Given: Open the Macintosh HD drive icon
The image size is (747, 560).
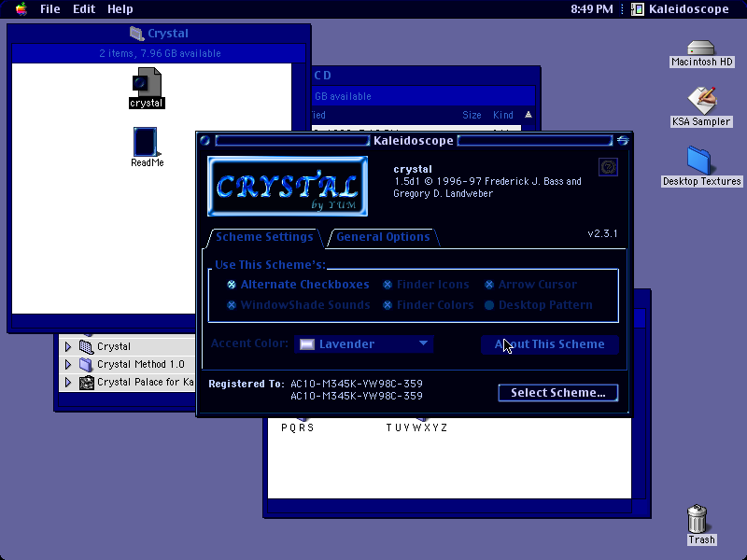Looking at the screenshot, I should coord(701,48).
